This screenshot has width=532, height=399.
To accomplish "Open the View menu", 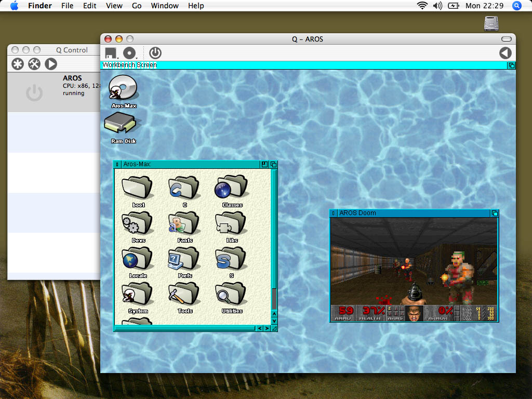I will tap(114, 6).
